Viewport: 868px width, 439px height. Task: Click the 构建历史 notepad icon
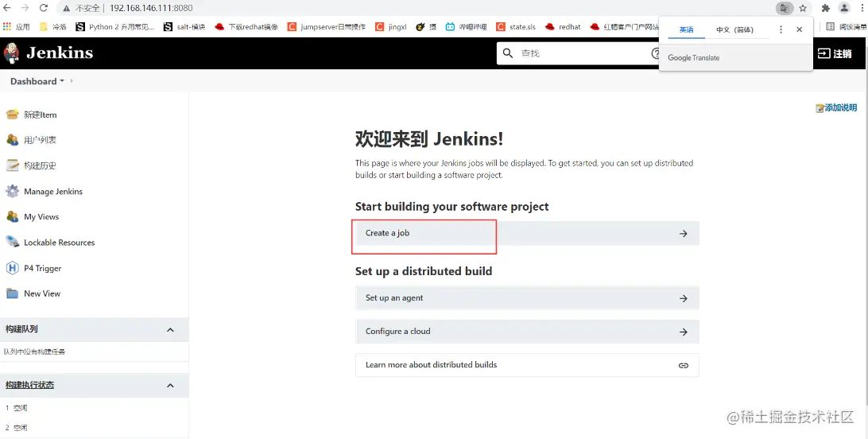point(12,165)
